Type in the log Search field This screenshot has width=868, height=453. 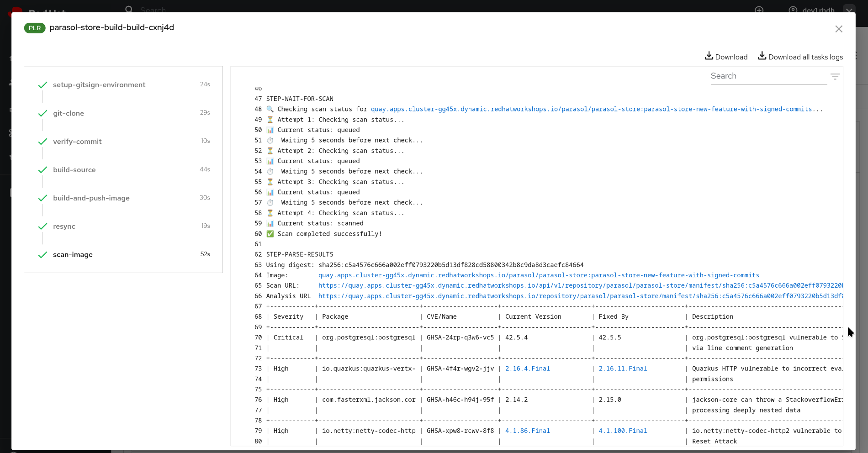click(x=768, y=76)
